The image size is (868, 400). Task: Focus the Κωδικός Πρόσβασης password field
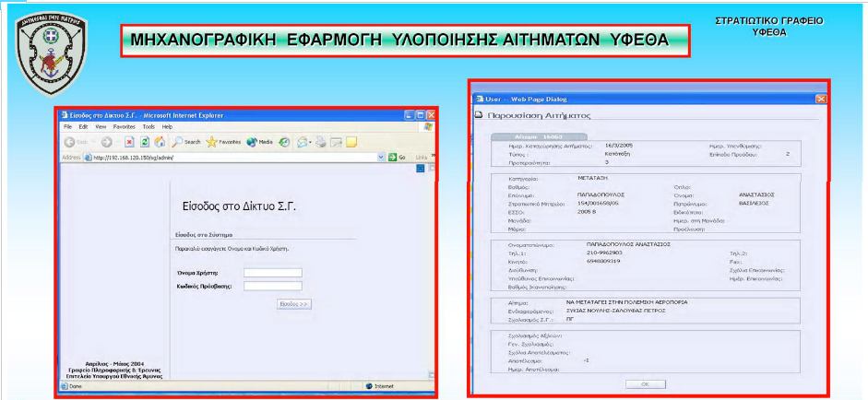click(x=272, y=287)
